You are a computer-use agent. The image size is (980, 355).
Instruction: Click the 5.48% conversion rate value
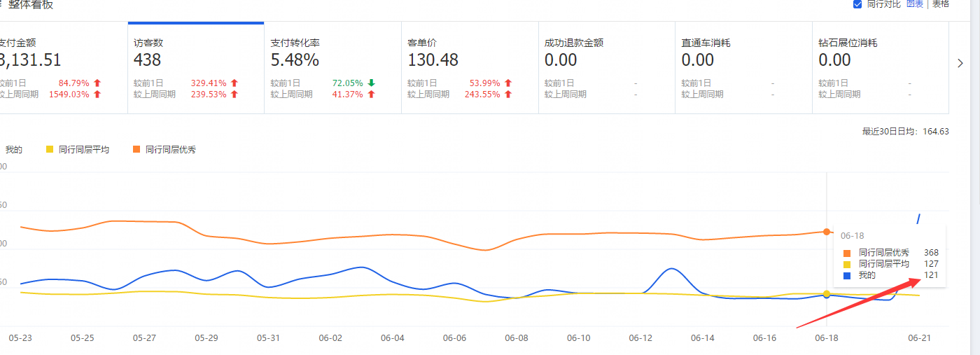click(x=295, y=60)
